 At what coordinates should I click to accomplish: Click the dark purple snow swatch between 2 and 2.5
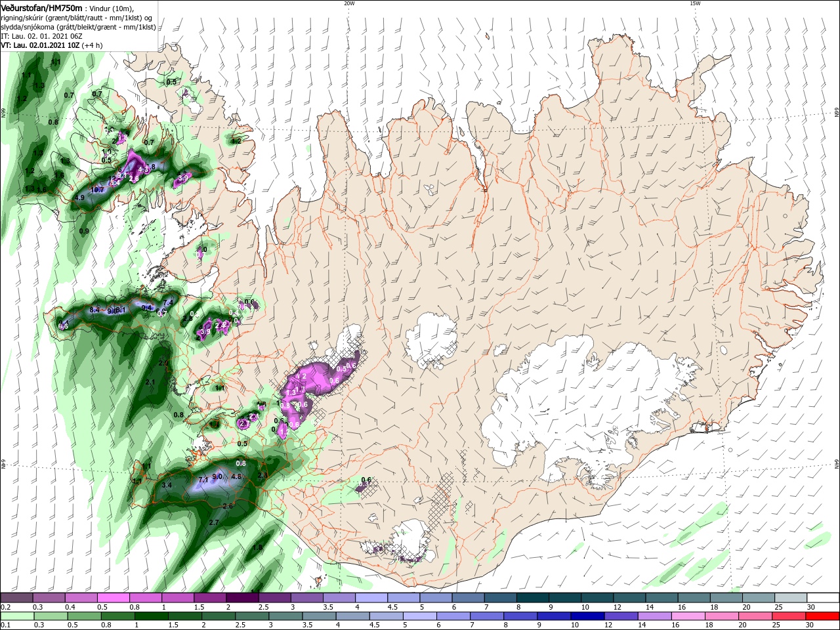242,598
